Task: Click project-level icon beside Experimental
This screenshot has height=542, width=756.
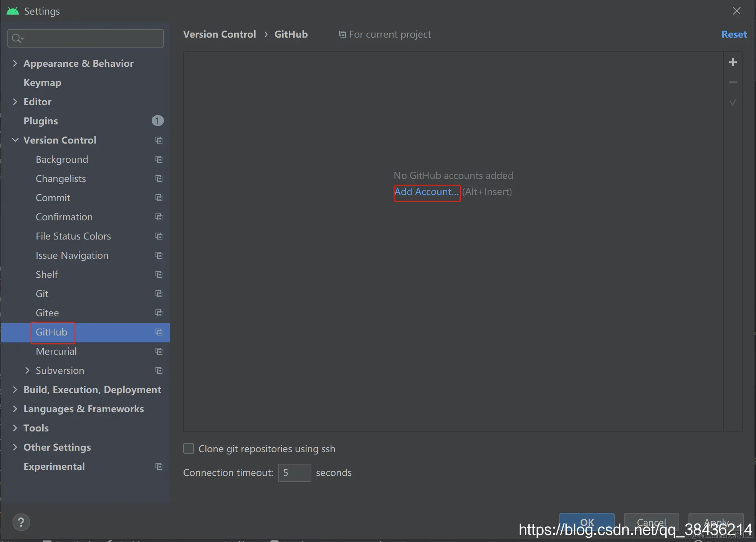Action: (x=159, y=466)
